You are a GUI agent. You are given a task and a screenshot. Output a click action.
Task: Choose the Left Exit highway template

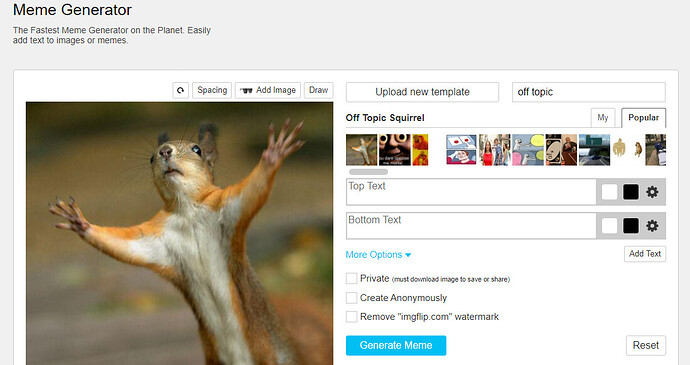click(x=594, y=150)
